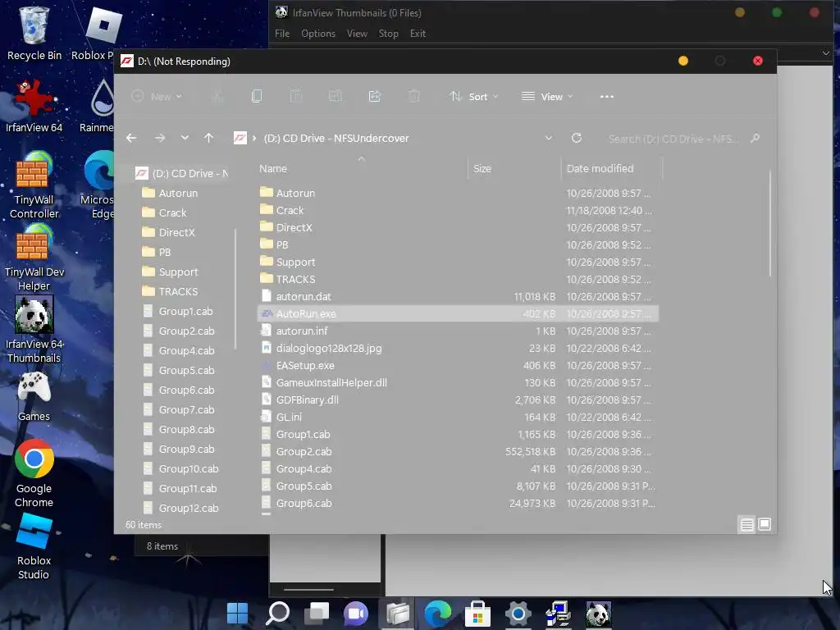Open TinyWall Controller desktop shortcut
Viewport: 840px width, 630px height.
point(34,185)
